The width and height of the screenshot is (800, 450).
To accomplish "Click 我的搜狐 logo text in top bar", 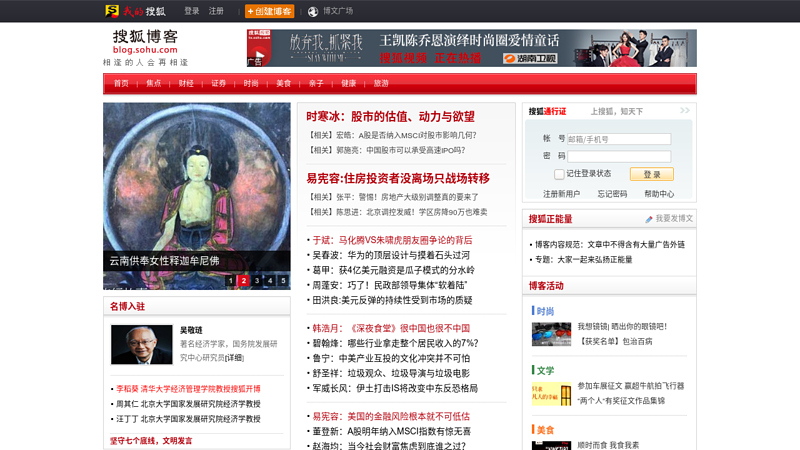I will 144,11.
